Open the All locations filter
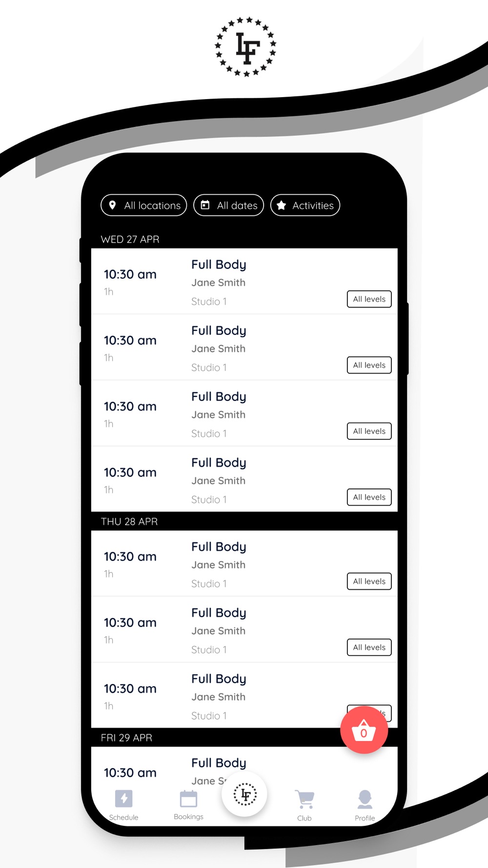This screenshot has height=868, width=488. [x=143, y=205]
